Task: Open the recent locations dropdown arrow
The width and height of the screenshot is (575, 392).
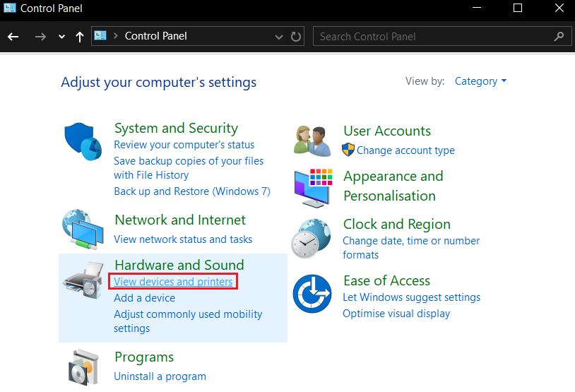Action: click(61, 36)
